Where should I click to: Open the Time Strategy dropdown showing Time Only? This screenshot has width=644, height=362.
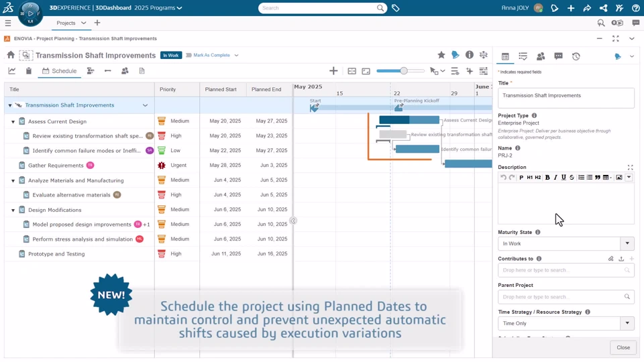pyautogui.click(x=566, y=323)
